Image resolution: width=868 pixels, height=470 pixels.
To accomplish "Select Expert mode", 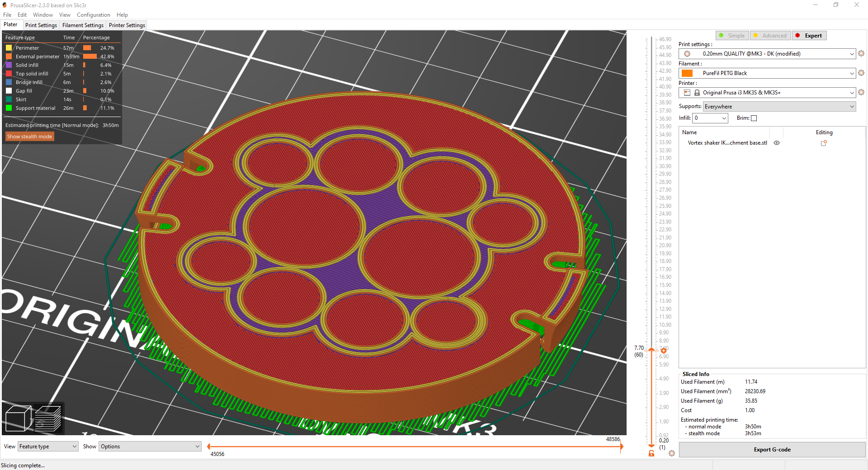I will 809,36.
